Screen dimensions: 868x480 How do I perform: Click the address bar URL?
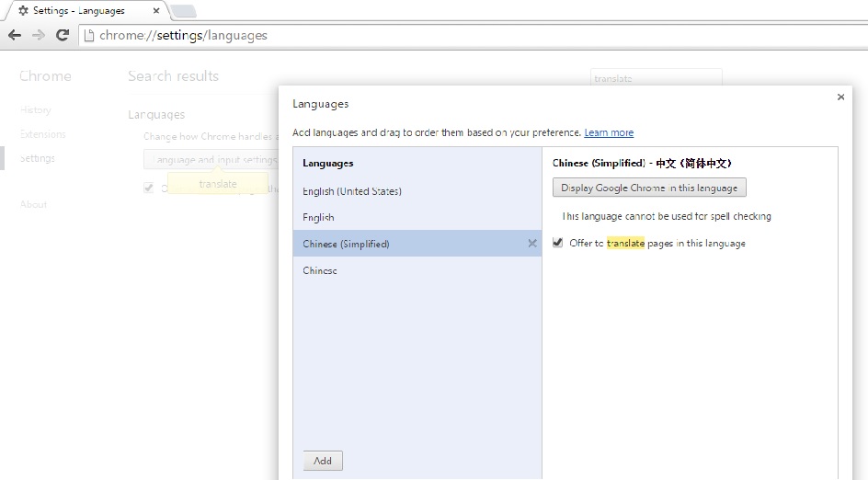[x=183, y=36]
